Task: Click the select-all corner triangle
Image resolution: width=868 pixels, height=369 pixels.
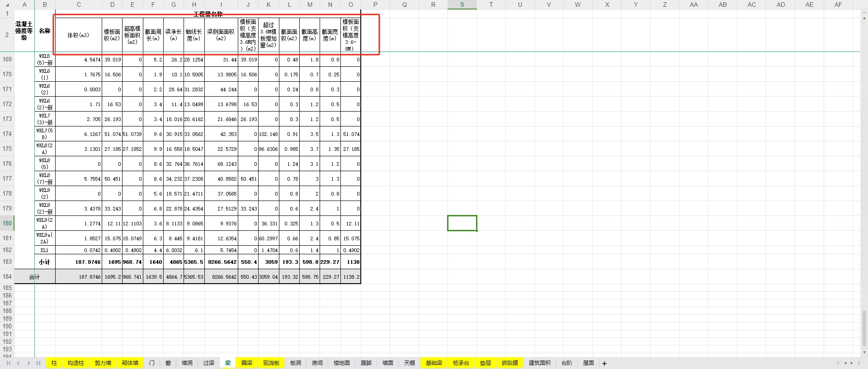Action: (x=7, y=5)
